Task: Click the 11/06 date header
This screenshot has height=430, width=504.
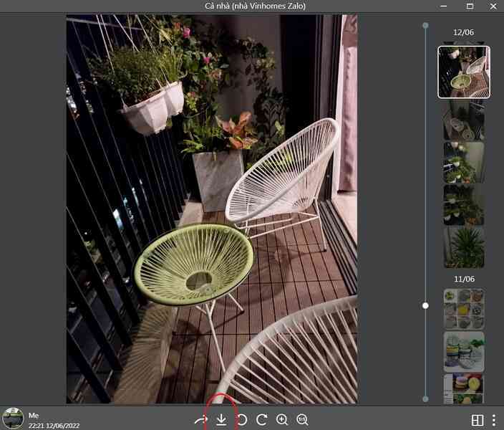Action: tap(464, 279)
